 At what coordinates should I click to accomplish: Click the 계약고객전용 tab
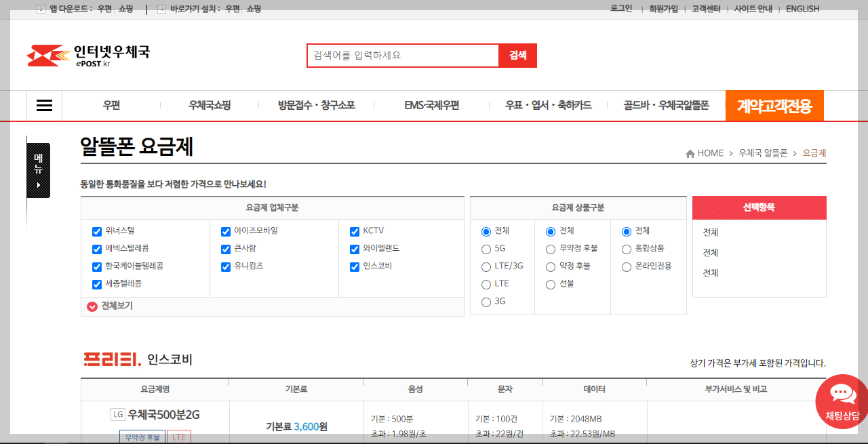pyautogui.click(x=774, y=105)
